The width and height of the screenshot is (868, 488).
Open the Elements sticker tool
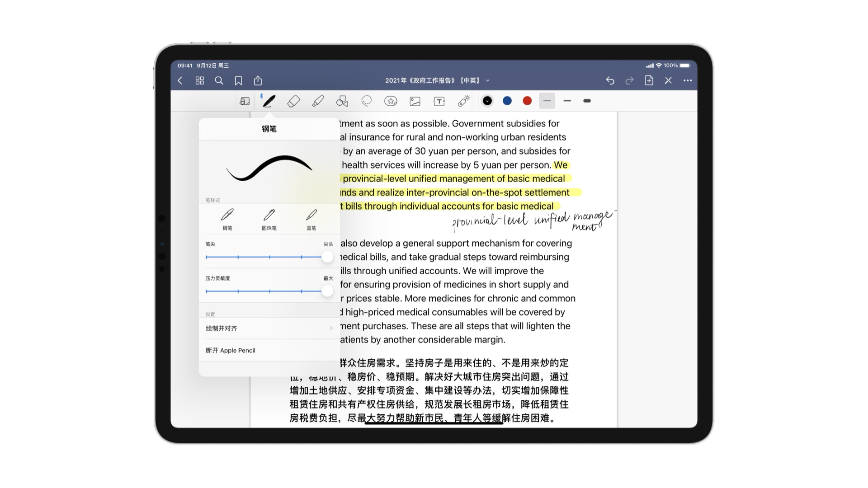[x=391, y=101]
